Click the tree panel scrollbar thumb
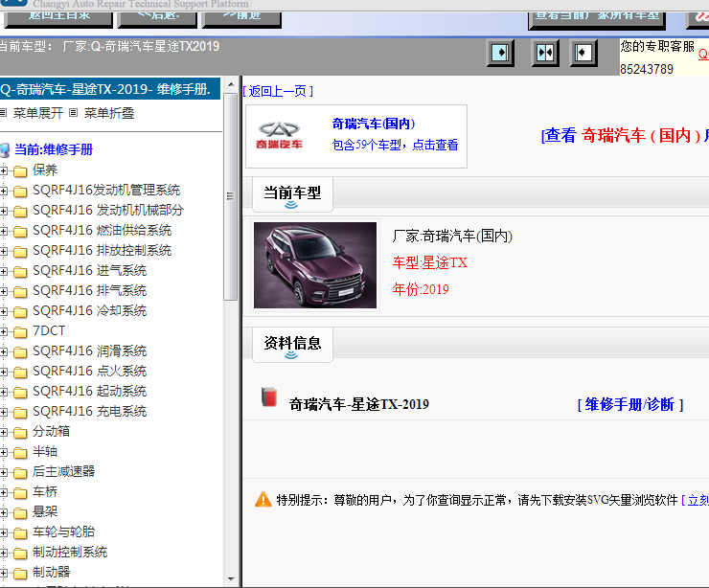709x588 pixels. (x=231, y=196)
